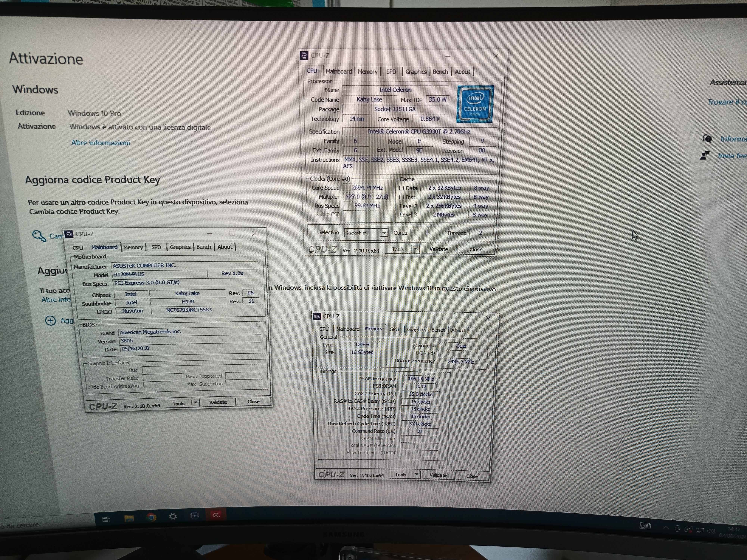
Task: Click Validate in the processor window
Action: (439, 249)
